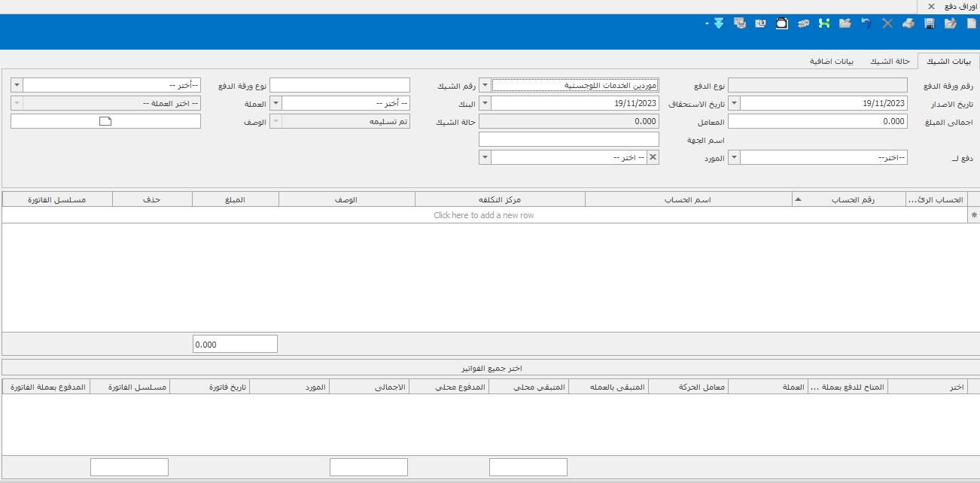Click the green Excel export icon
The width and height of the screenshot is (980, 483).
[824, 23]
